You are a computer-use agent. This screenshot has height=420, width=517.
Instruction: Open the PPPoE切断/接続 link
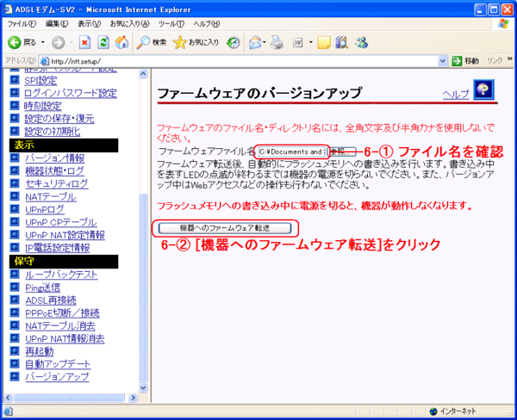[62, 313]
